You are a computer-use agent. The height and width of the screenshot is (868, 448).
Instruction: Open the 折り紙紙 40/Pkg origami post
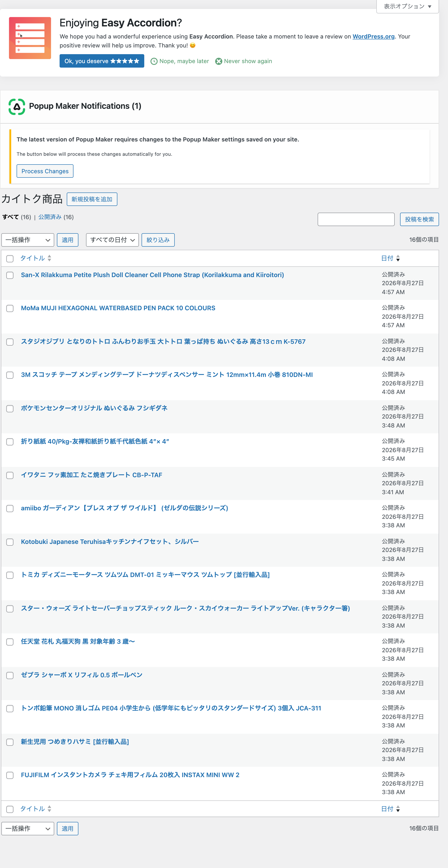pyautogui.click(x=95, y=441)
